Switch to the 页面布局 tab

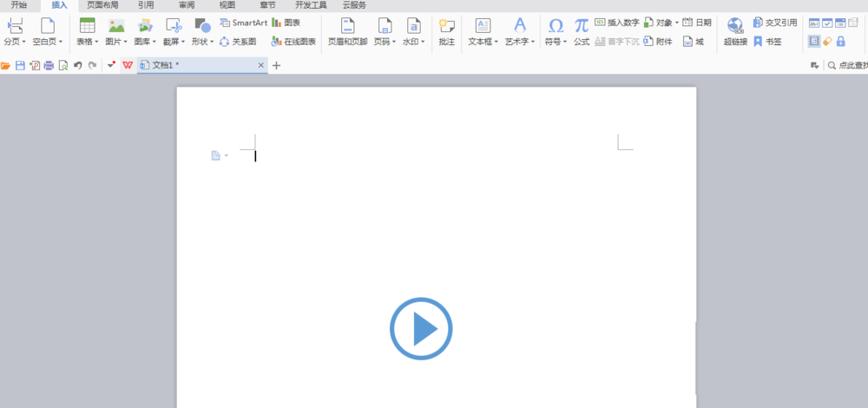(x=102, y=5)
